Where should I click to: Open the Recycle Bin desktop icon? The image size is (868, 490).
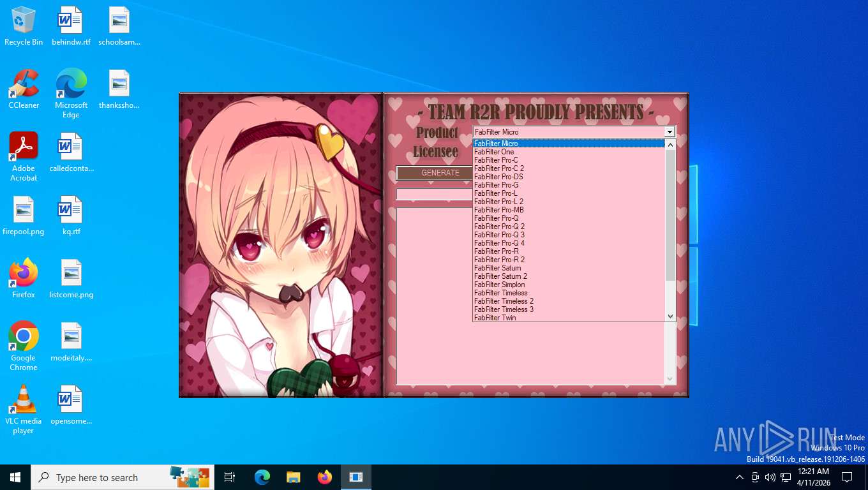click(x=24, y=26)
